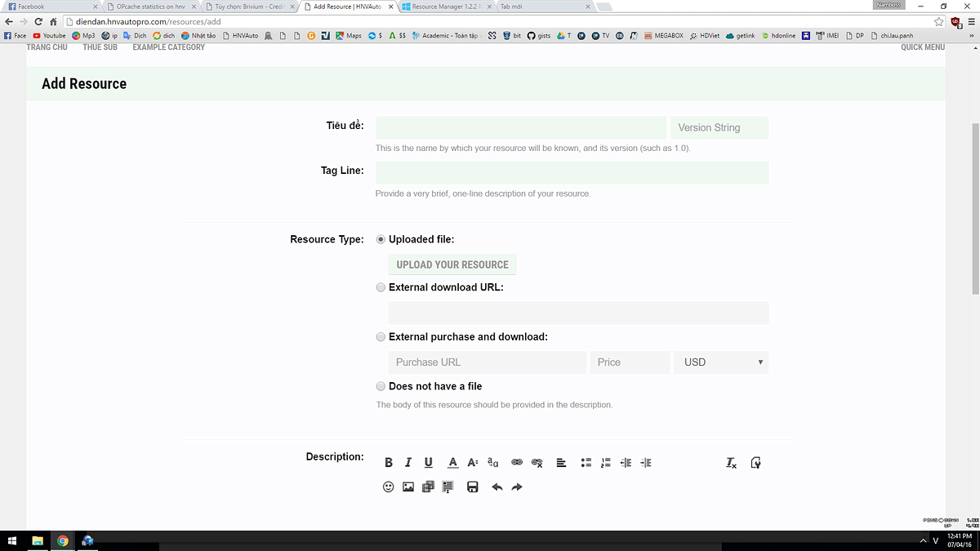Select the 'External download URL' option

click(381, 287)
